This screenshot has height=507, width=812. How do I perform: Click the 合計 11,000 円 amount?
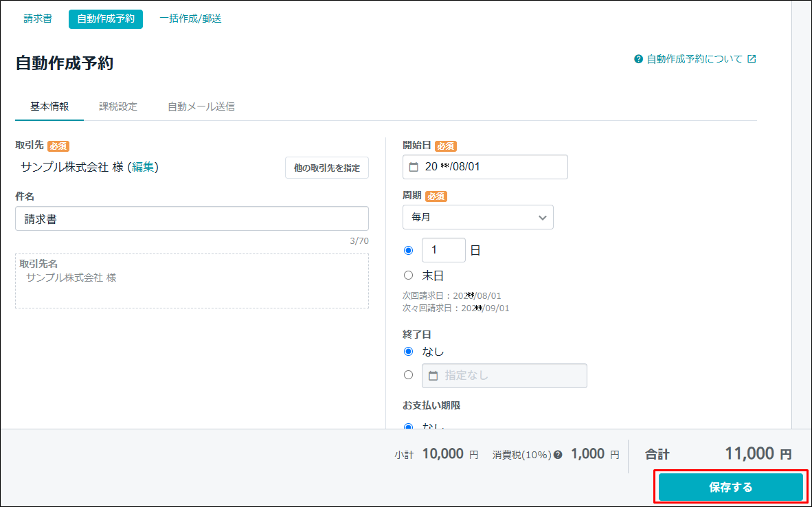[x=758, y=454]
